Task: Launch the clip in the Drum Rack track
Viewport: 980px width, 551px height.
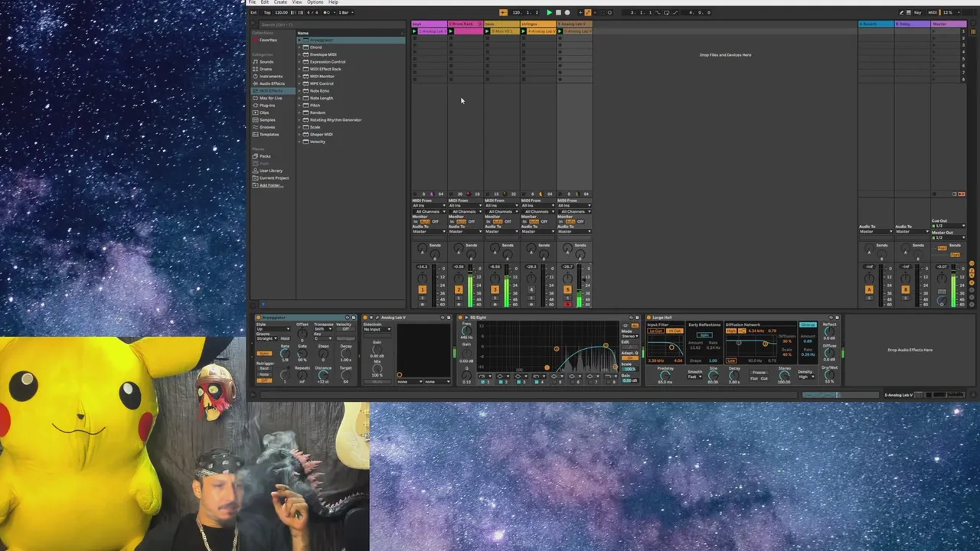Action: [x=451, y=31]
